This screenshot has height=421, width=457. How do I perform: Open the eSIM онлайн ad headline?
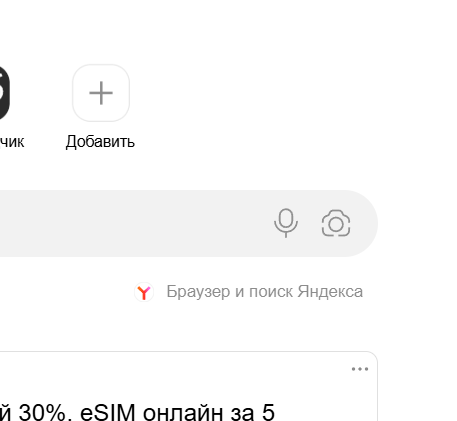[137, 412]
